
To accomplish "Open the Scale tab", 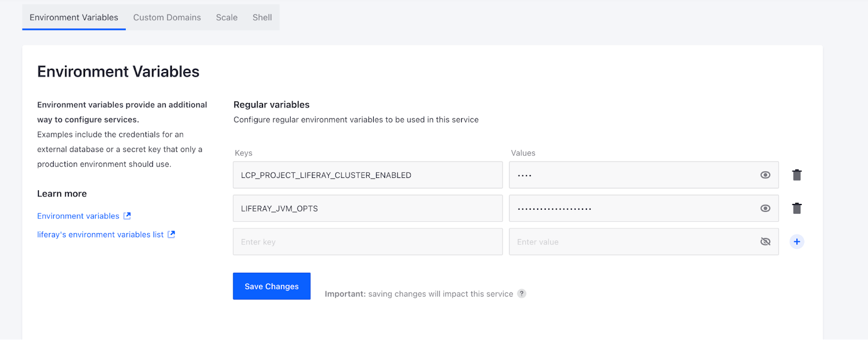I will click(x=227, y=17).
